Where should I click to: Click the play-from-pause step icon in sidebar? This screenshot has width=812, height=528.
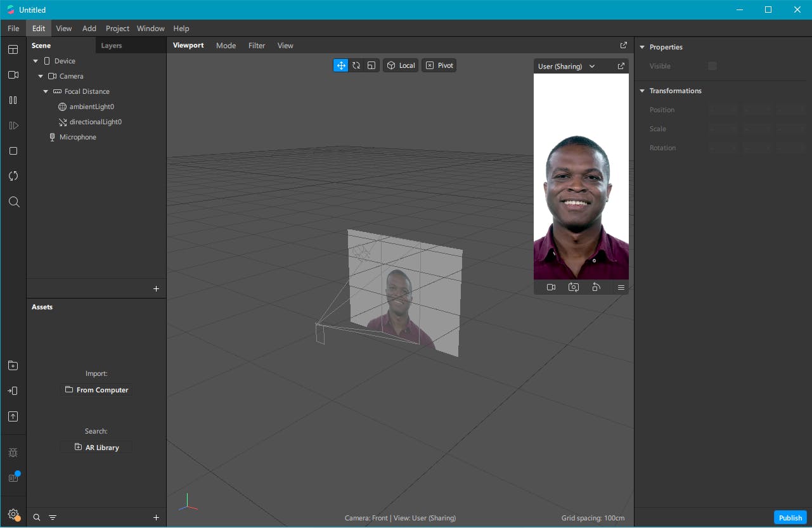pos(13,126)
